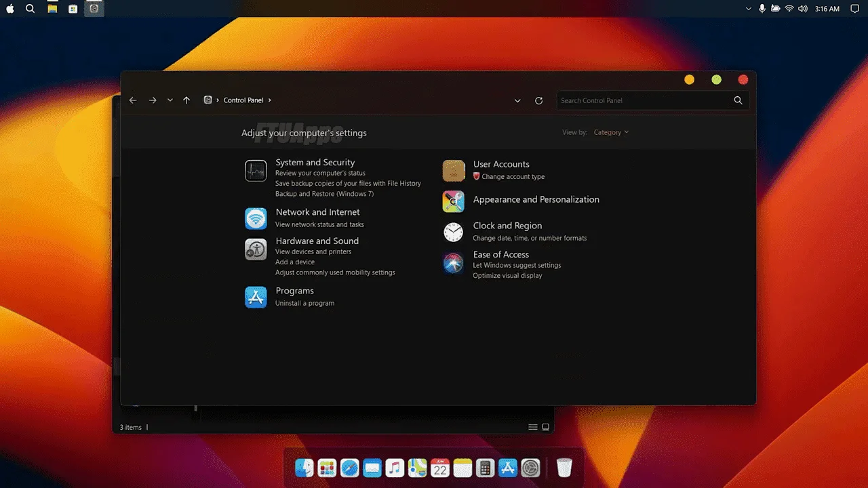Open the View by Category dropdown

click(611, 132)
